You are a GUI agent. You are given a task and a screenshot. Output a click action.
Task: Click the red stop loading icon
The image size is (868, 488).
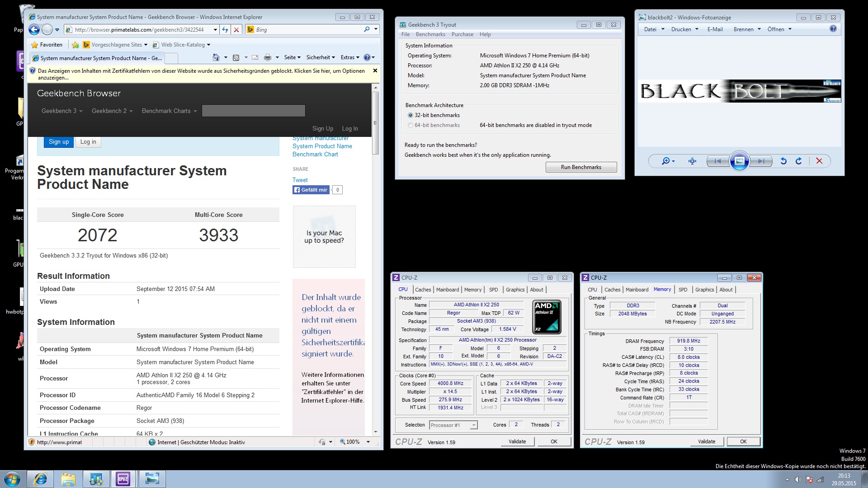(236, 30)
